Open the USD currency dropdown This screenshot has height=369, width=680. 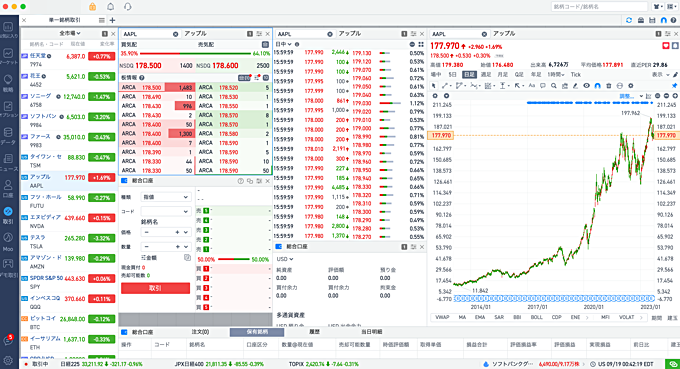[x=285, y=259]
